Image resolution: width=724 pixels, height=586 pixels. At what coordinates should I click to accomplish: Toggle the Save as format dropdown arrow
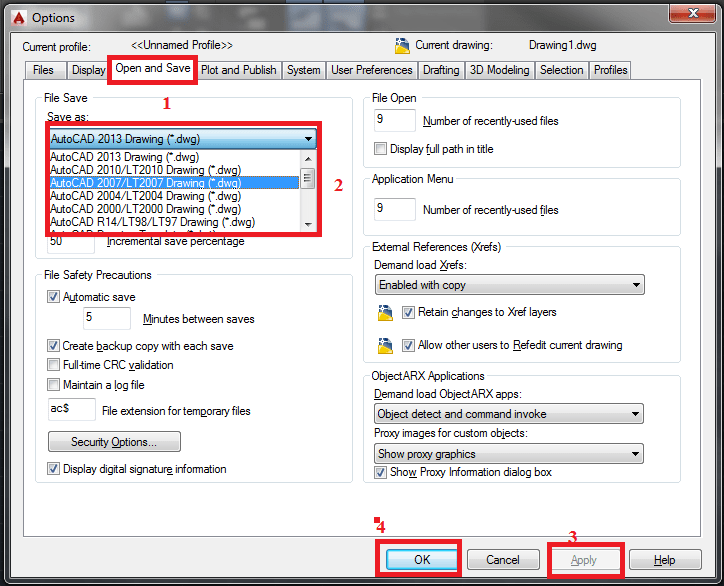pos(308,139)
